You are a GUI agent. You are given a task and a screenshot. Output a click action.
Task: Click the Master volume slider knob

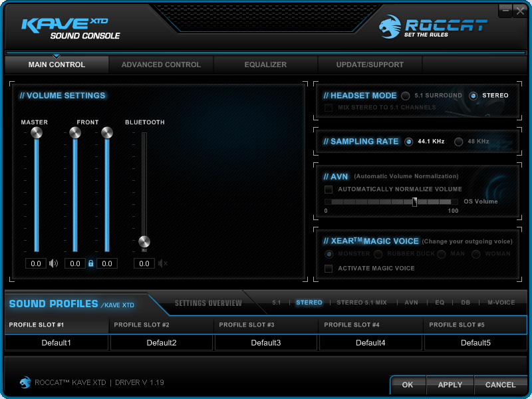37,132
